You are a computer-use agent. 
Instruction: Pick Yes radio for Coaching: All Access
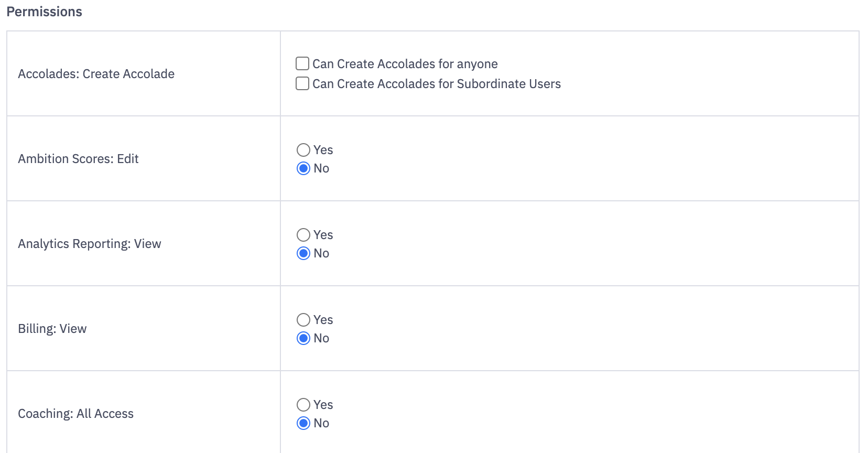point(303,405)
